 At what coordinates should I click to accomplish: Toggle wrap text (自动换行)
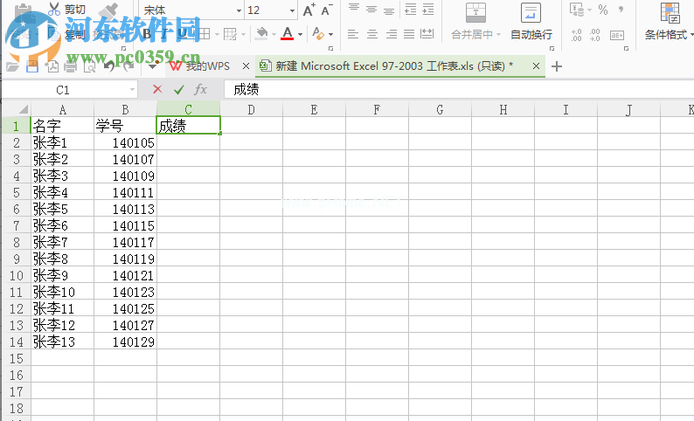click(530, 22)
